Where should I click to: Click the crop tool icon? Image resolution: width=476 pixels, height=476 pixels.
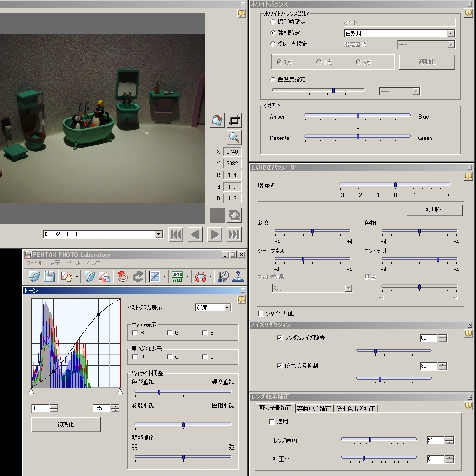pos(235,120)
